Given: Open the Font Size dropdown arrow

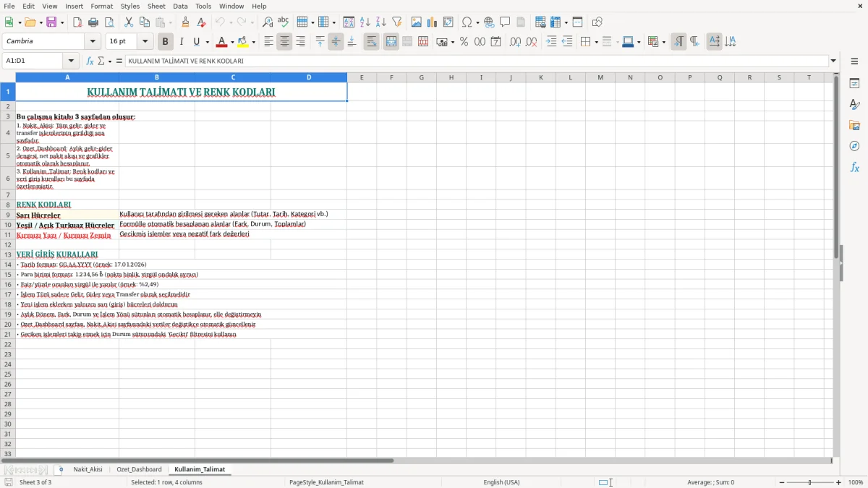Looking at the screenshot, I should (145, 42).
